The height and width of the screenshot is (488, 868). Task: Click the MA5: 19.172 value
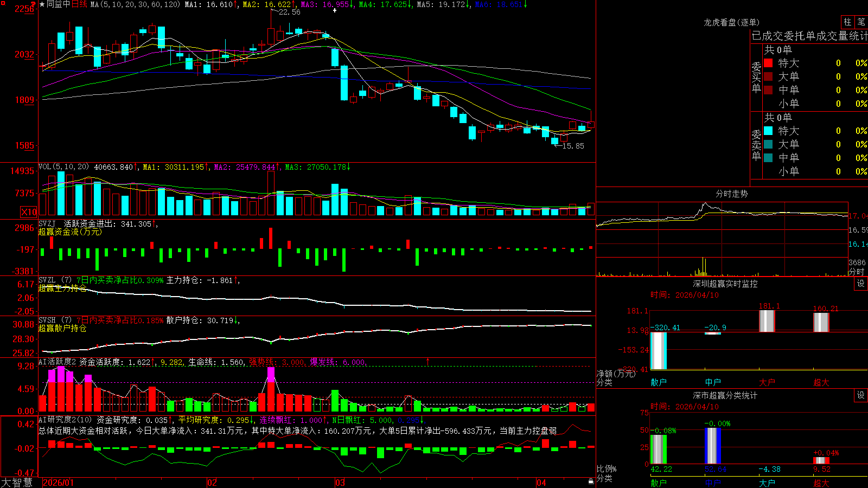(441, 4)
